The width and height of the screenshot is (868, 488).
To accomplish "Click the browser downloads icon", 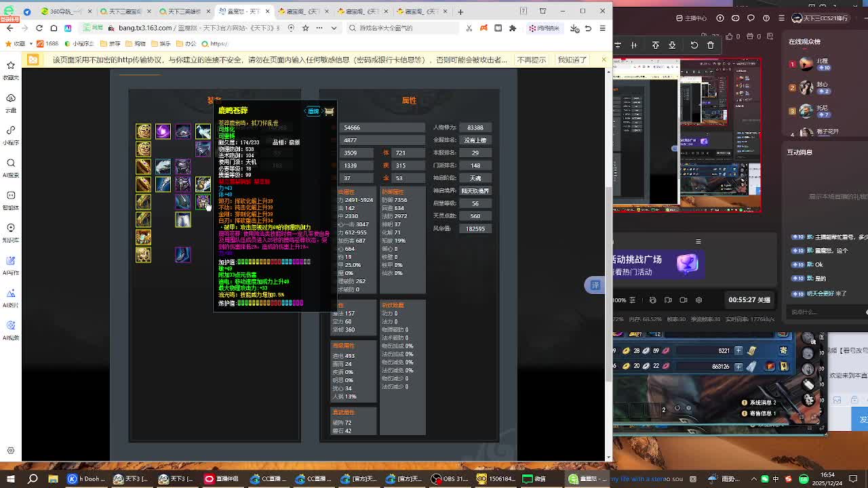I will pyautogui.click(x=574, y=28).
